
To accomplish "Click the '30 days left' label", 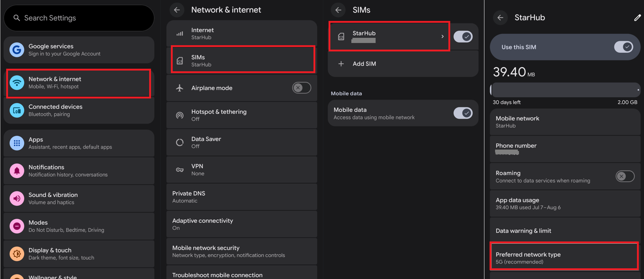I will (507, 102).
